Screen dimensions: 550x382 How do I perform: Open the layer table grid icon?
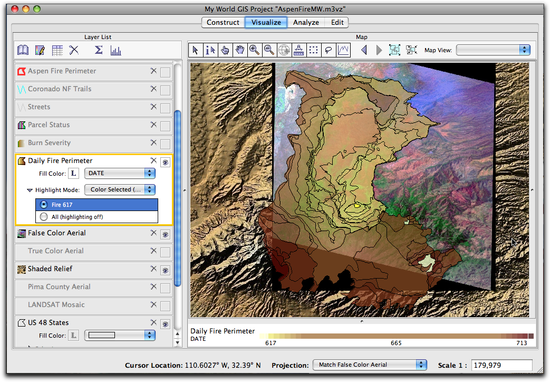[x=57, y=50]
